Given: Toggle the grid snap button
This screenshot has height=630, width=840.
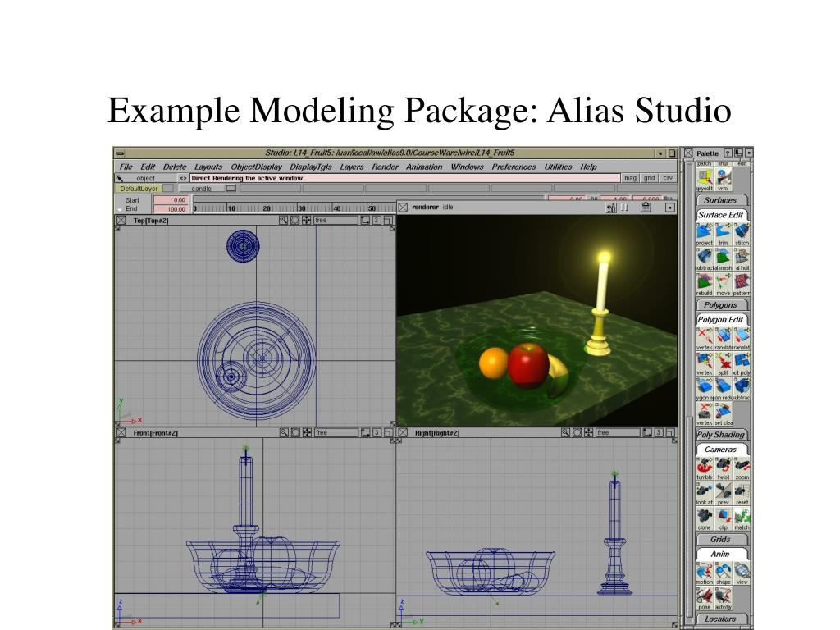Looking at the screenshot, I should 650,178.
